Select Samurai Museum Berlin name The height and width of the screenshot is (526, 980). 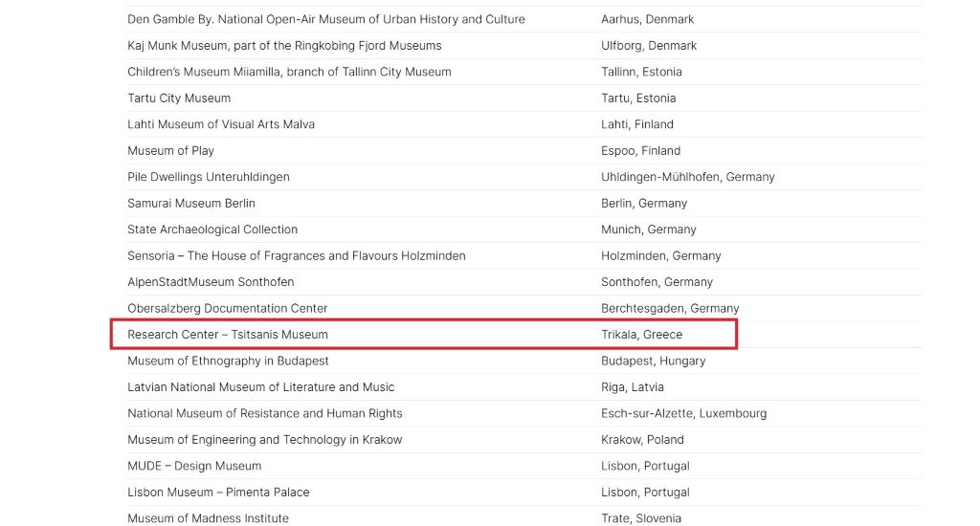pyautogui.click(x=191, y=204)
